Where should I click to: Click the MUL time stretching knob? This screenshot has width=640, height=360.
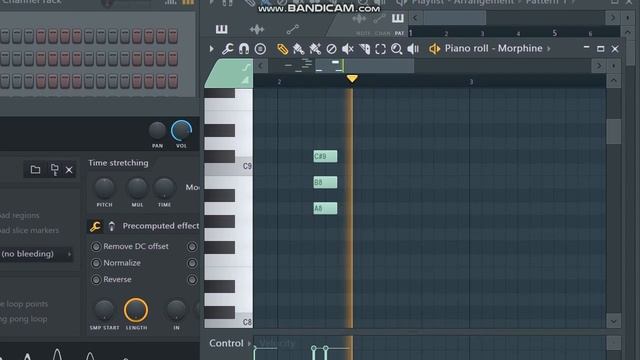point(137,188)
